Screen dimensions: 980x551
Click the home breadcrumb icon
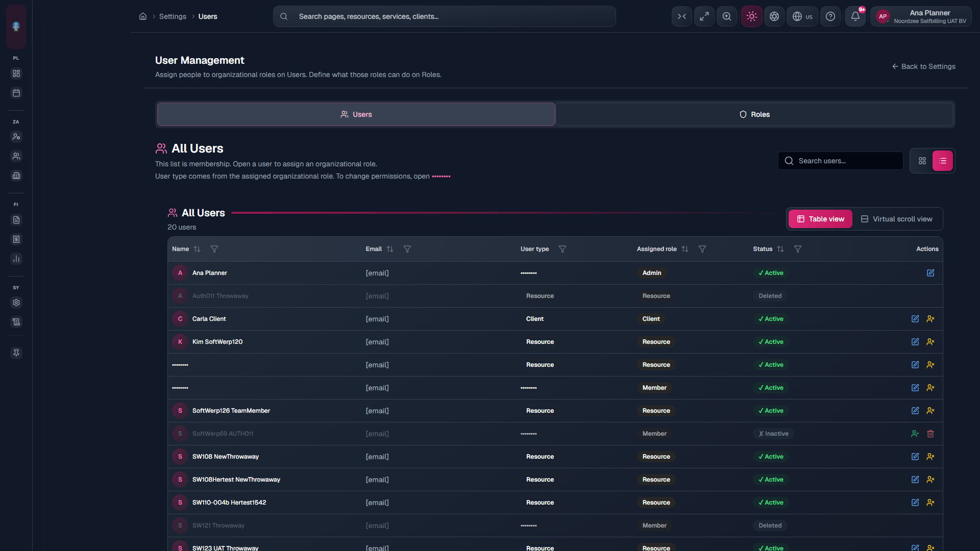pos(143,16)
